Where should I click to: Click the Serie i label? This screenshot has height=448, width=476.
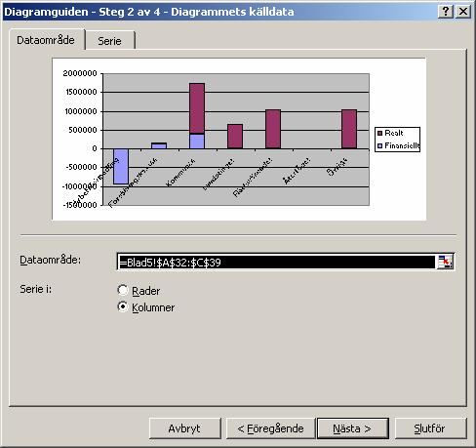(x=35, y=289)
